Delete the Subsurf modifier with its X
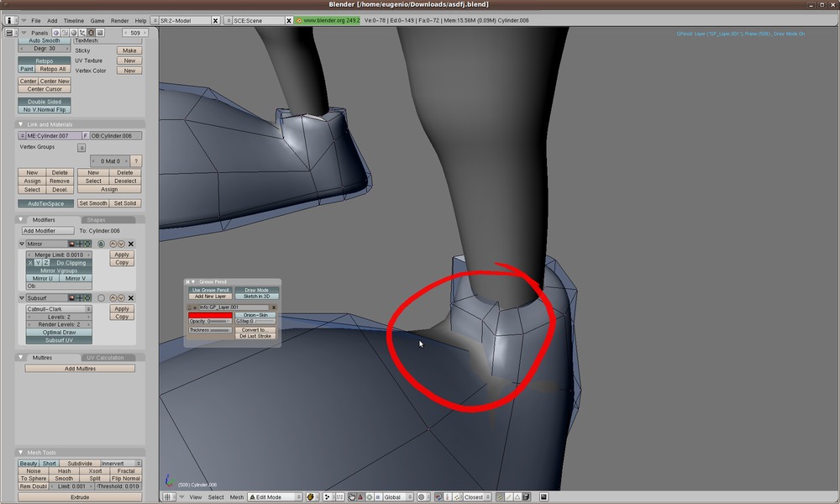This screenshot has width=840, height=504. [131, 298]
